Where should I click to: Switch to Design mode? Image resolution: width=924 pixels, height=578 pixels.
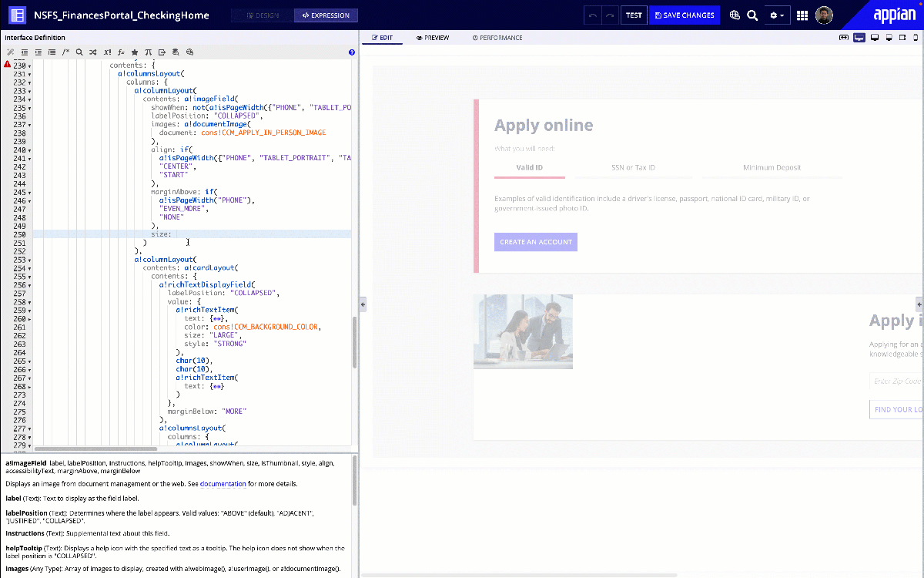tap(262, 15)
